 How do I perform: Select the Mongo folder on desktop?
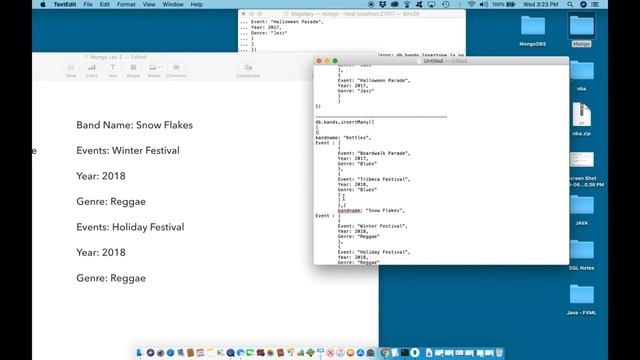[582, 31]
